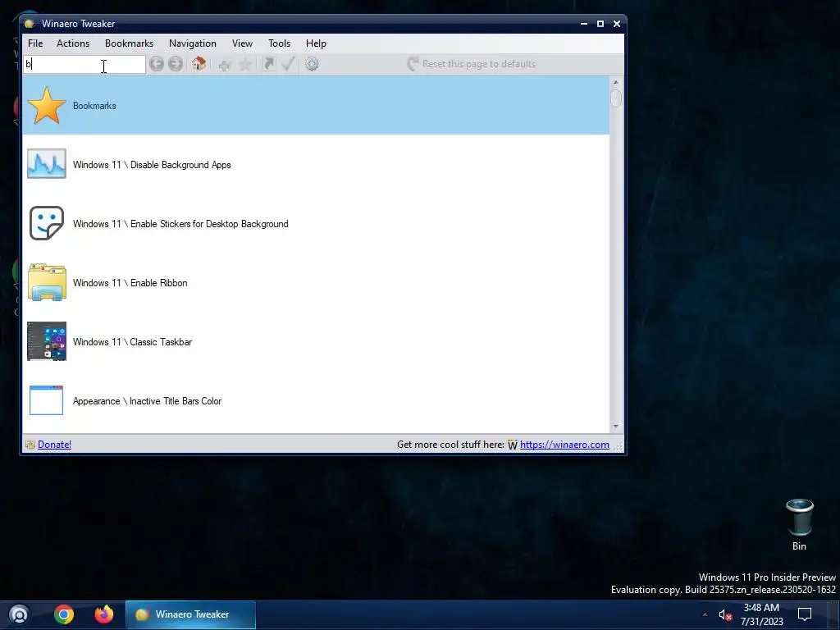840x630 pixels.
Task: Open the Bookmarks menu
Action: (129, 43)
